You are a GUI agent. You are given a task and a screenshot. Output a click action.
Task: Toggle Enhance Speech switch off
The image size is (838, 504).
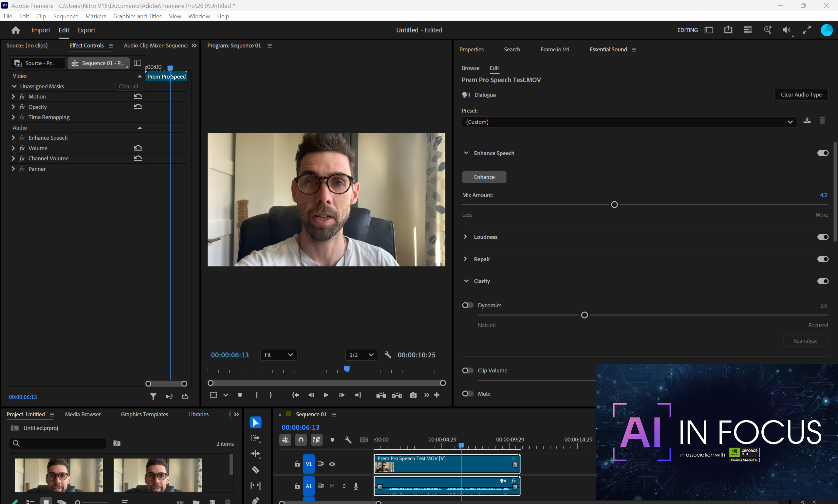[823, 153]
